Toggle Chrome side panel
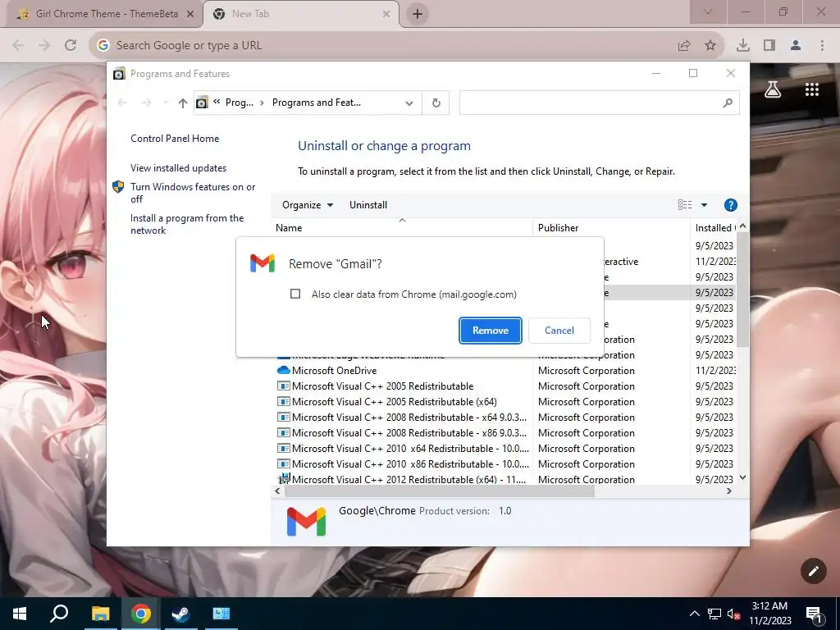Image resolution: width=840 pixels, height=630 pixels. 769,46
